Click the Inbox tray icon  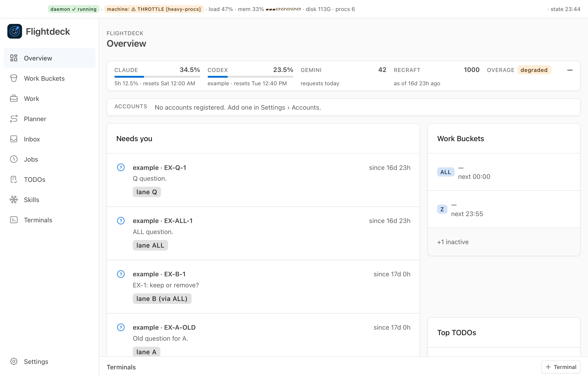pos(14,139)
